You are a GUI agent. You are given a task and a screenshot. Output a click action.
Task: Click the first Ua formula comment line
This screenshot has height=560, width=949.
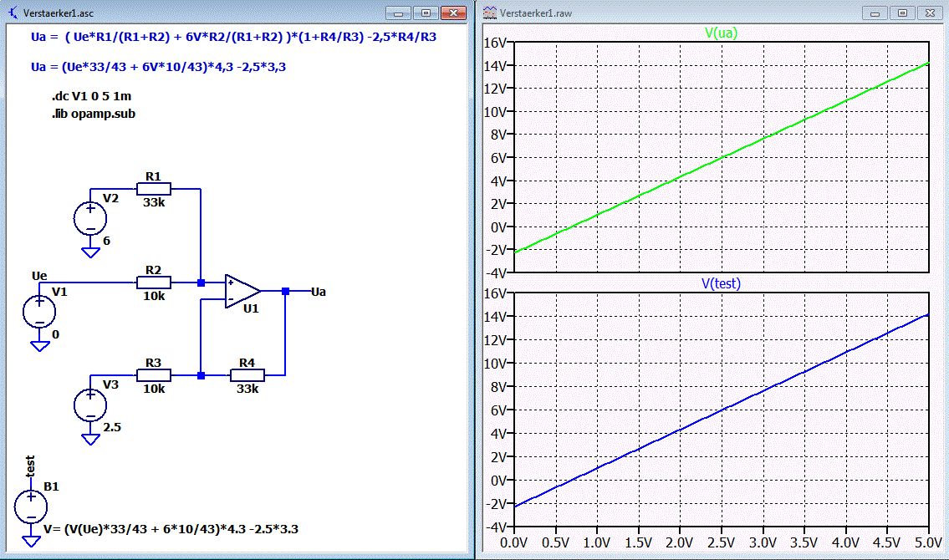(233, 37)
